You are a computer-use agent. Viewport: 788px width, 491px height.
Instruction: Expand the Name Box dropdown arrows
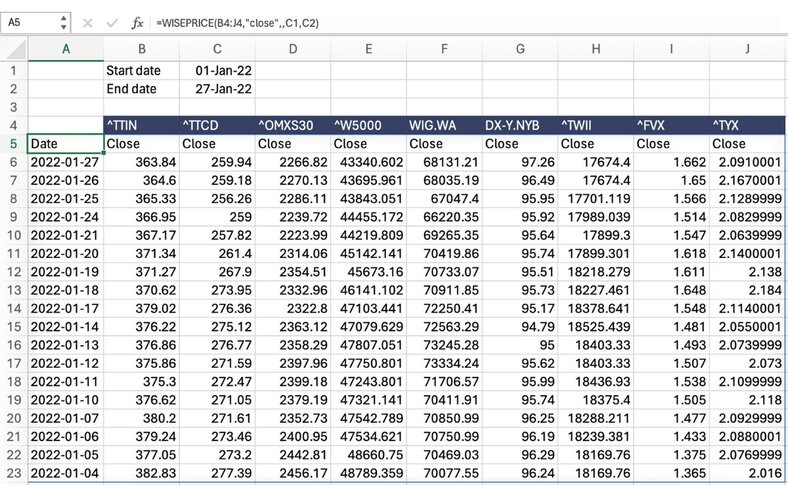tap(65, 21)
